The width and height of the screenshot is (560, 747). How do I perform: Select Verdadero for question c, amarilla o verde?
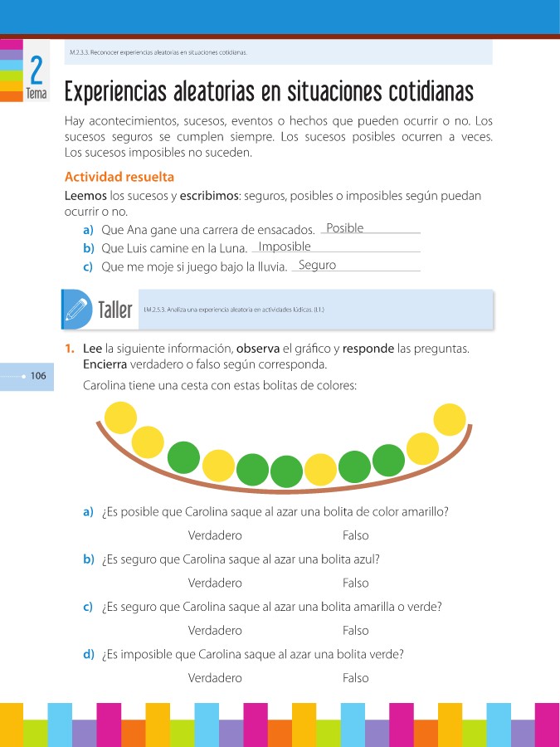coord(215,631)
